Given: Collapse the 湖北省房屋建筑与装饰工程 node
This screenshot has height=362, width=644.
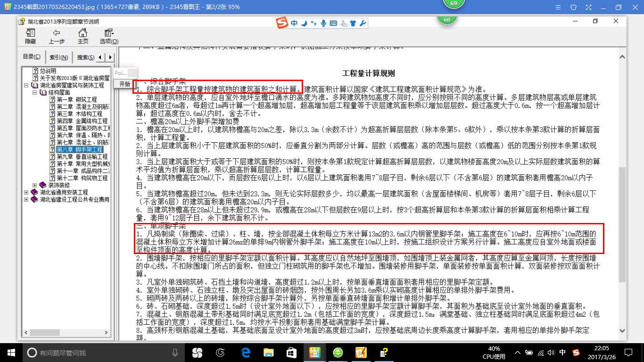Looking at the screenshot, I should click(x=26, y=85).
